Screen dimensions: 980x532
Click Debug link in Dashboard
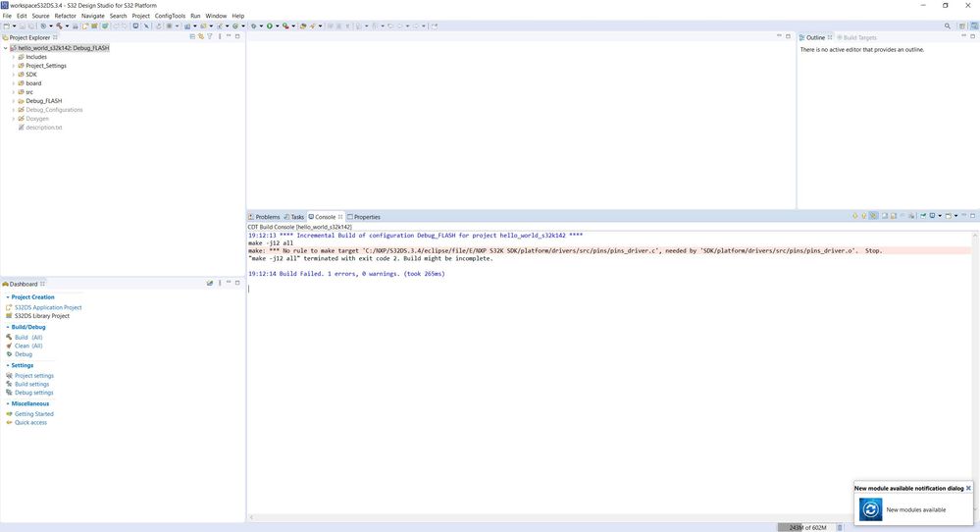24,353
